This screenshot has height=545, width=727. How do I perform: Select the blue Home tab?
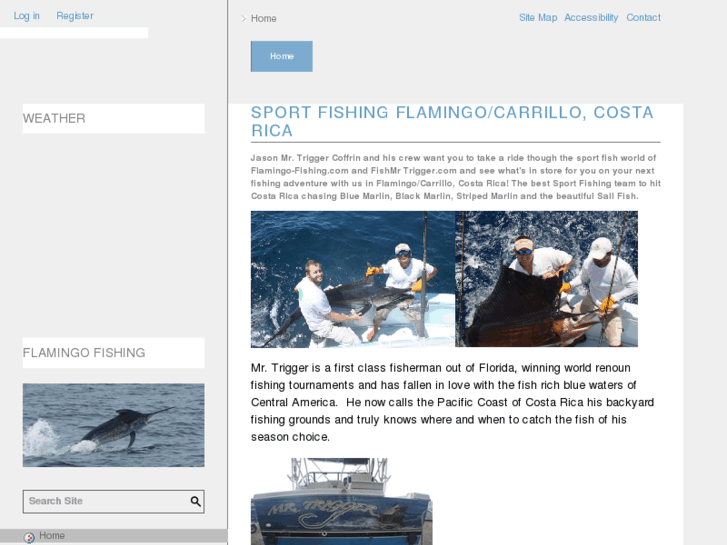(x=281, y=56)
